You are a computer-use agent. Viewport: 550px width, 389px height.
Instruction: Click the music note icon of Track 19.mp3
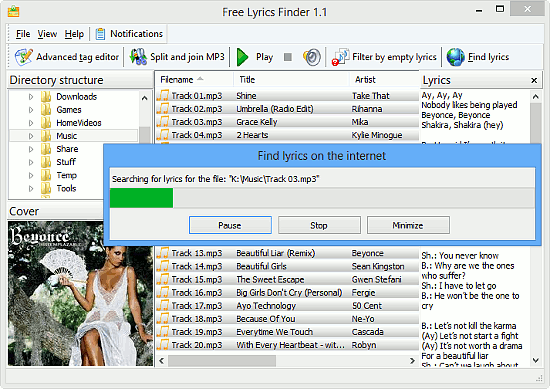tap(162, 332)
